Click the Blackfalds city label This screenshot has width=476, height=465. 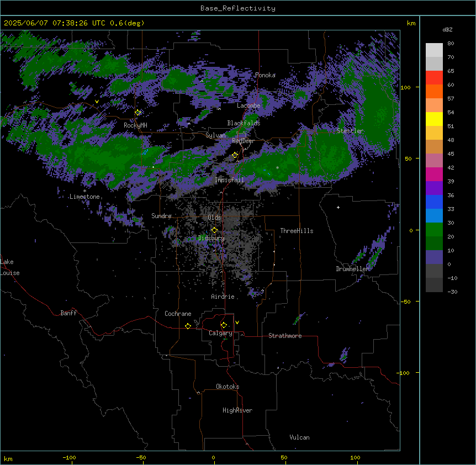244,123
